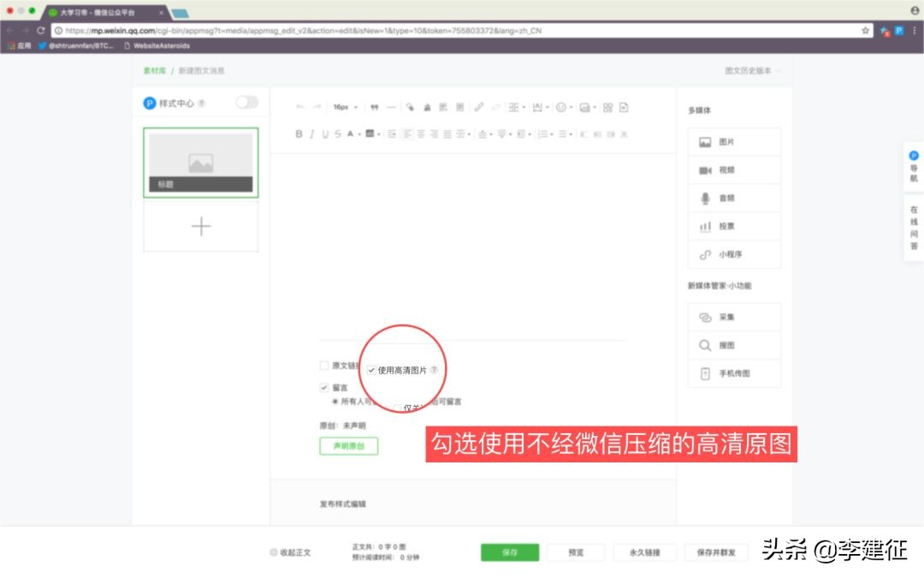Click the article cover thumbnail labeled 标题
924x578 pixels.
tap(200, 160)
